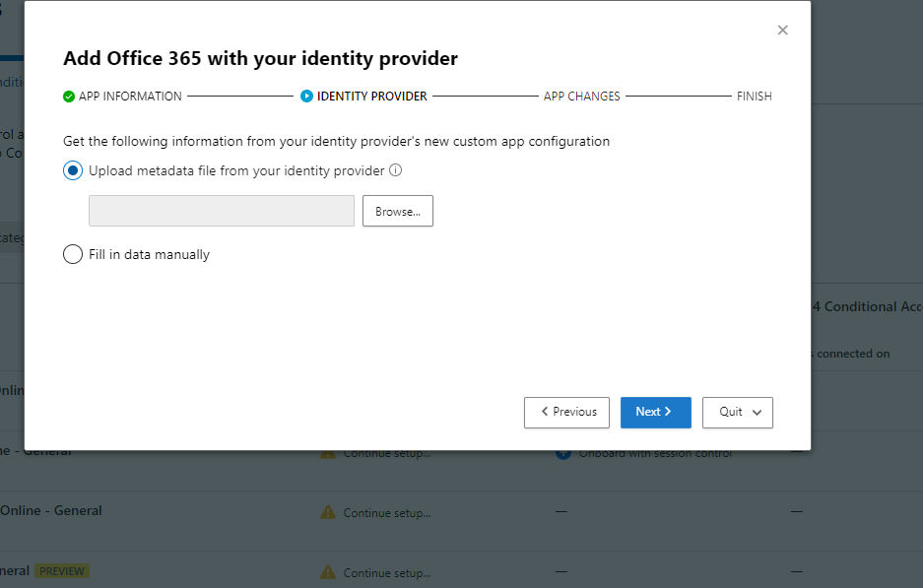
Task: Click warning icon in Online - General row
Action: (328, 512)
